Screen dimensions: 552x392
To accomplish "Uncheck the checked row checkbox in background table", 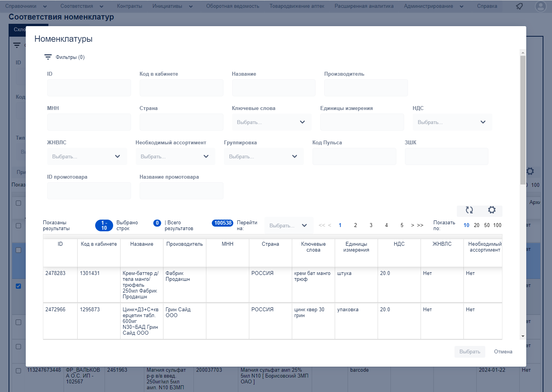I will coord(18,286).
